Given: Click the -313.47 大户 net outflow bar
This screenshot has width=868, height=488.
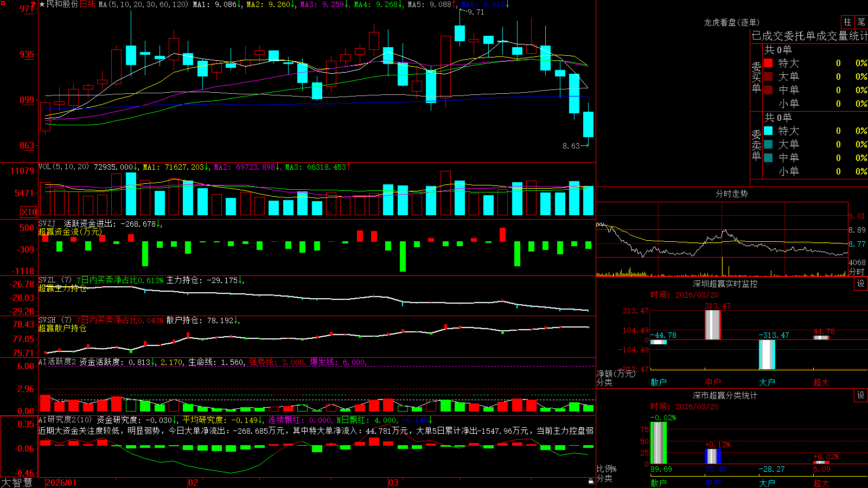Looking at the screenshot, I should tap(767, 355).
